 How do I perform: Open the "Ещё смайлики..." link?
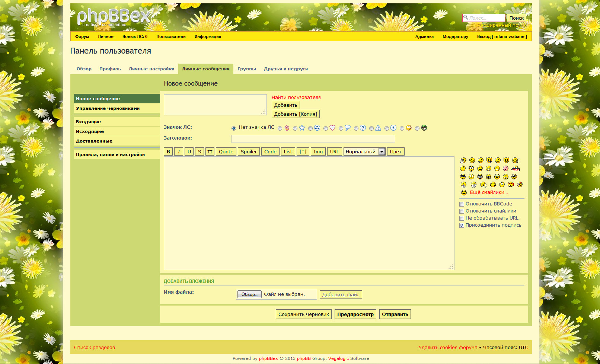(488, 192)
